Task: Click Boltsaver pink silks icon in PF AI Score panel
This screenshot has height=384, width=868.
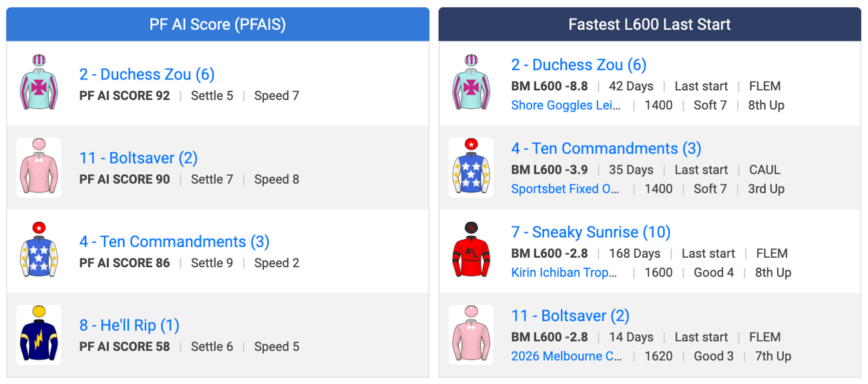Action: click(39, 168)
